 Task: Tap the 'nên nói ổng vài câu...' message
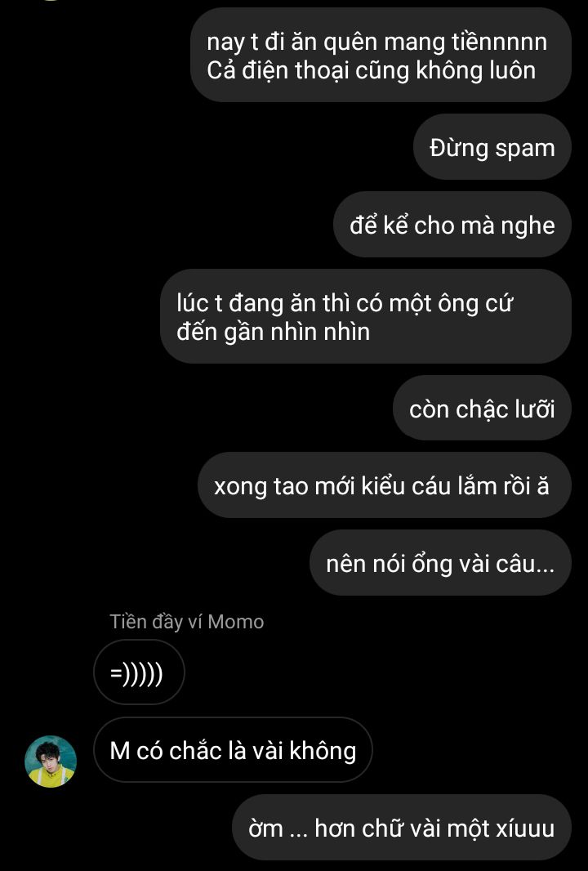click(x=440, y=563)
